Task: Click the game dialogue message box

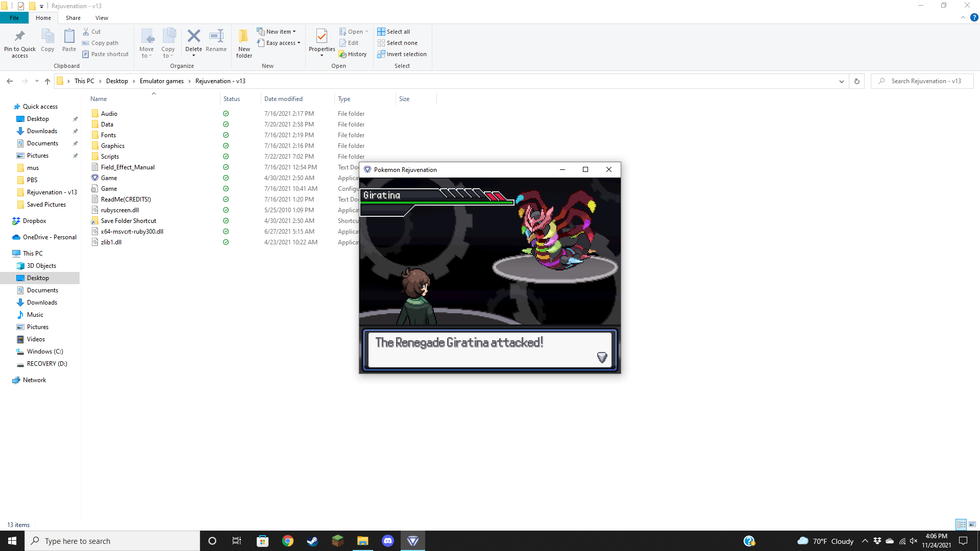Action: click(x=489, y=349)
